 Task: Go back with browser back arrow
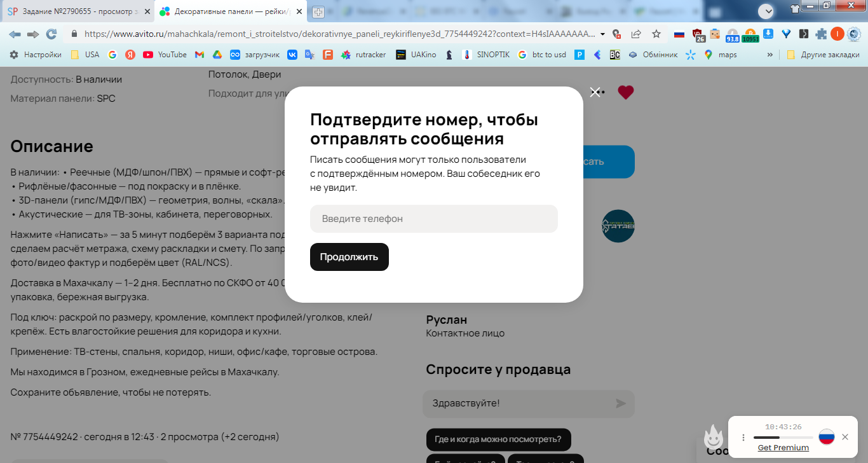pos(15,34)
